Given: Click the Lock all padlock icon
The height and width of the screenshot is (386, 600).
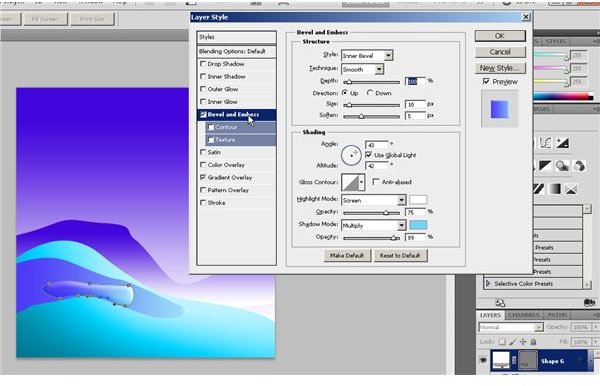Looking at the screenshot, I should (533, 342).
